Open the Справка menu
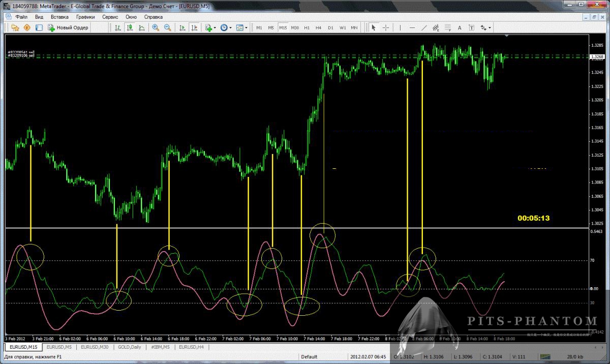The width and height of the screenshot is (610, 364). tap(154, 17)
